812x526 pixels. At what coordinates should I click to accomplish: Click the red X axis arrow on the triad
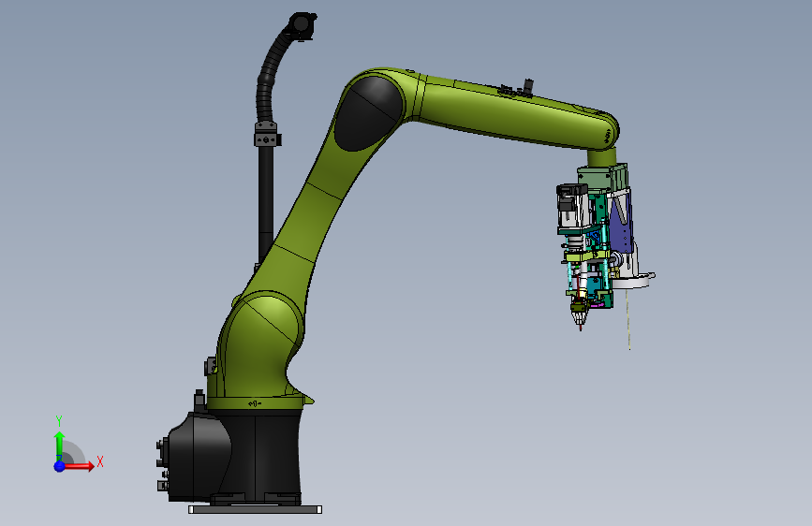point(79,466)
